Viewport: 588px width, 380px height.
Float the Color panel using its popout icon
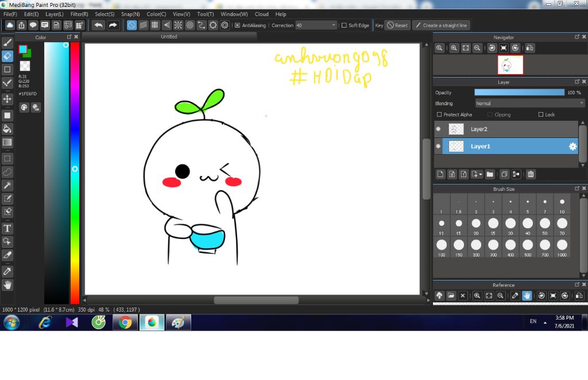click(69, 37)
